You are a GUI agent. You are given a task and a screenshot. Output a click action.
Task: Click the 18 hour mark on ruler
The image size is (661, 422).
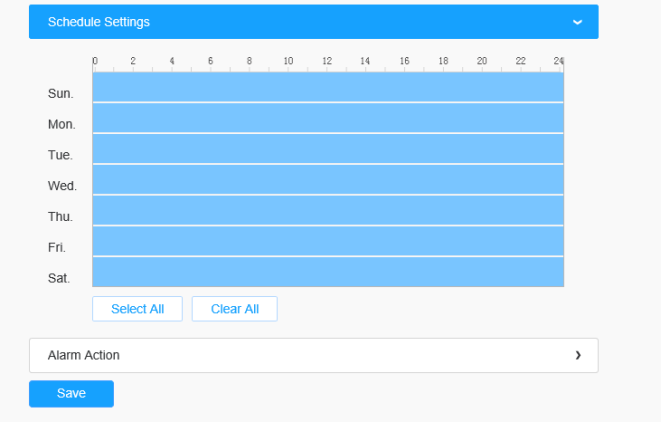pos(443,62)
